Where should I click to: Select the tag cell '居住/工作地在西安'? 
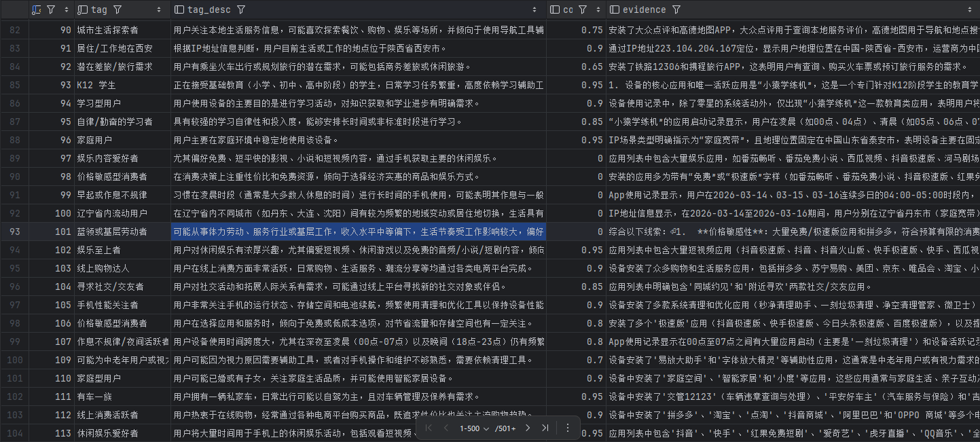tap(122, 48)
